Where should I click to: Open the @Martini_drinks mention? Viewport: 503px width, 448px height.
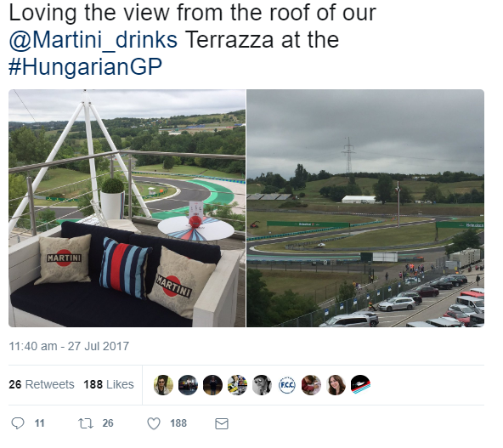[x=93, y=40]
